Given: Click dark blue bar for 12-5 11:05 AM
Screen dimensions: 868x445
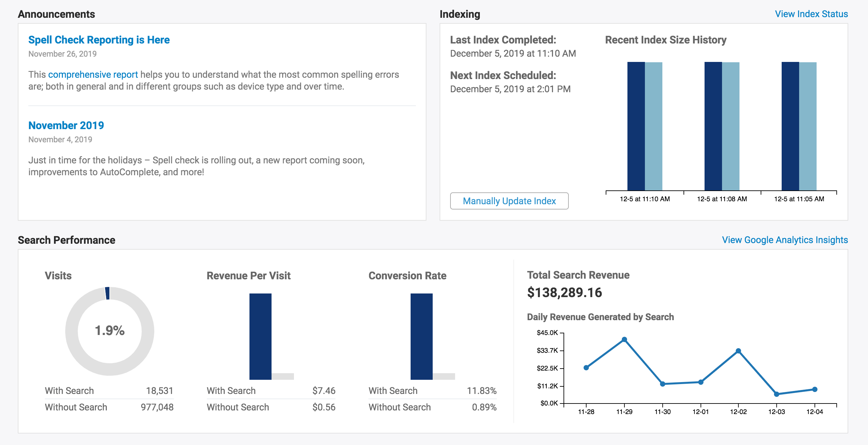Looking at the screenshot, I should coord(790,126).
